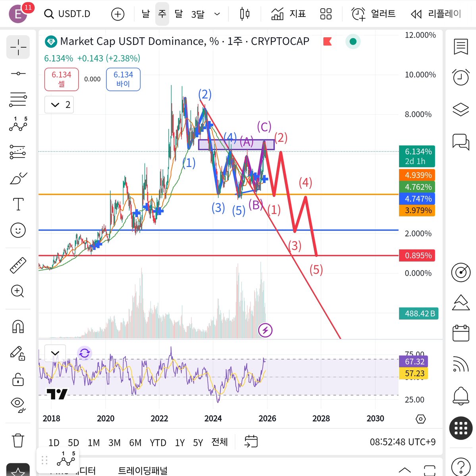Open the apps grid button
476x476 pixels.
[x=461, y=428]
